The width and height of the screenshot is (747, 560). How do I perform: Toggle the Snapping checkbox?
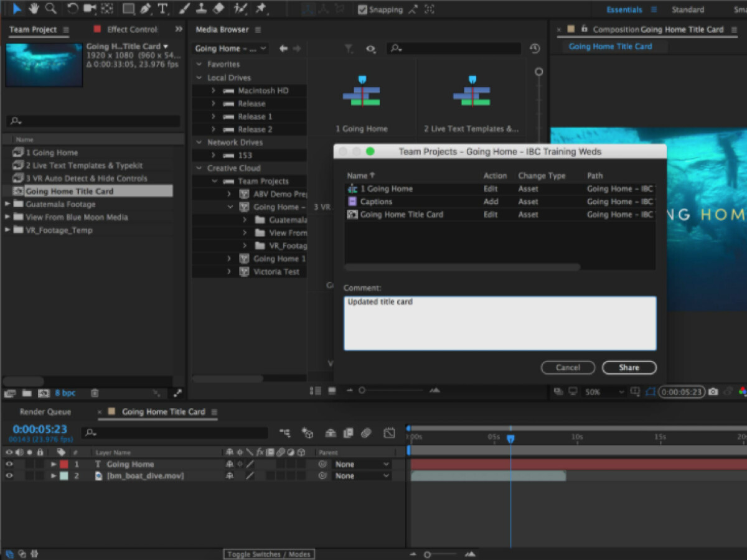pos(362,9)
